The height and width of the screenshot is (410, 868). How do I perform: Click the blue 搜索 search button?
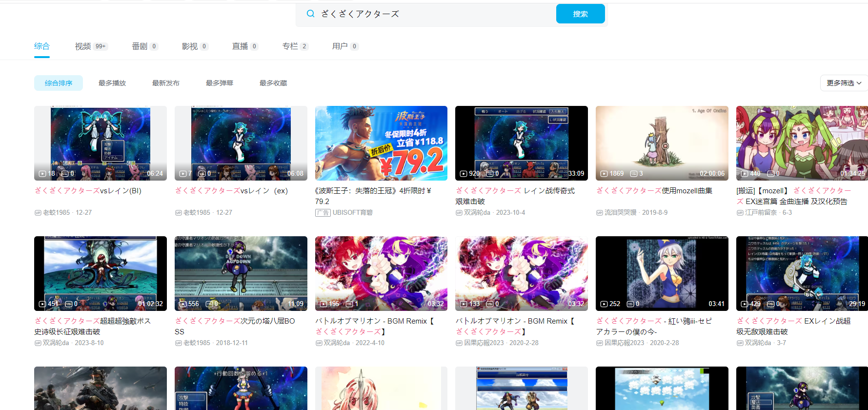(x=580, y=14)
